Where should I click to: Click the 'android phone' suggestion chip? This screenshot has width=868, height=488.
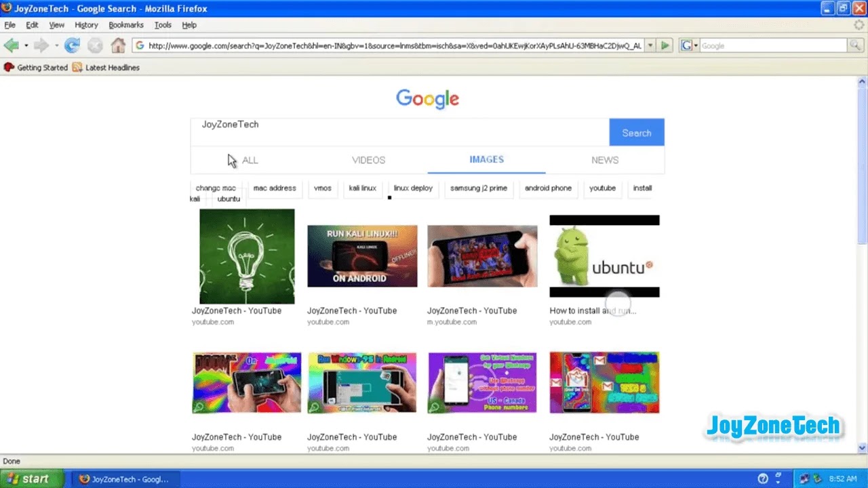[x=548, y=188]
